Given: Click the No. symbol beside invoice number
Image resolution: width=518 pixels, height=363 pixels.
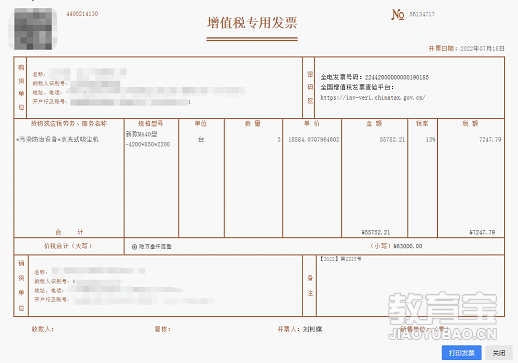Looking at the screenshot, I should click(x=398, y=15).
